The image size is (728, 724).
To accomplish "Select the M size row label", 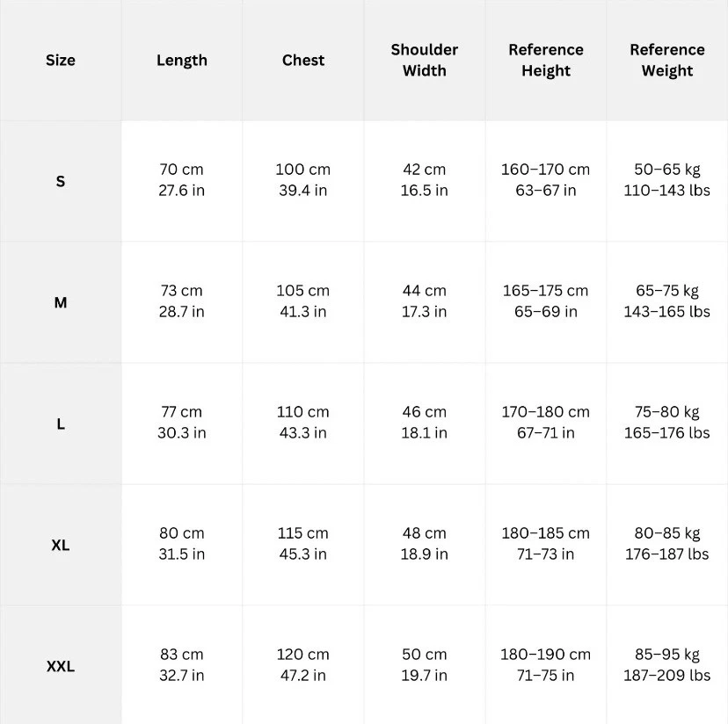I will pos(61,303).
